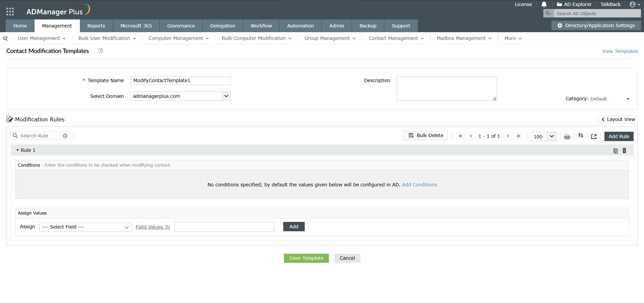Delete Rule 1 with the trash icon
Screen dimensions: 644x303
624,150
